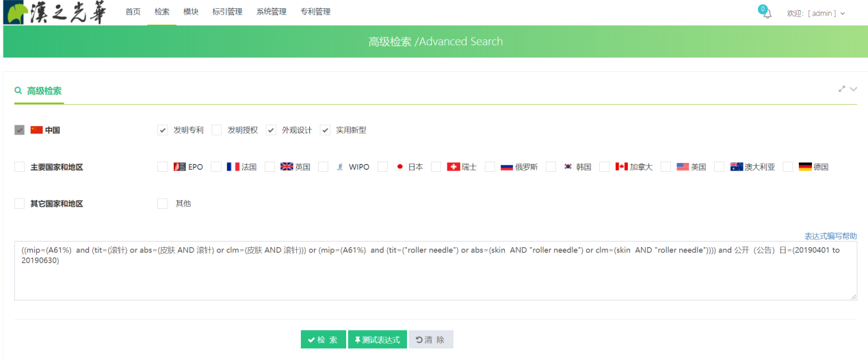Image resolution: width=868 pixels, height=360 pixels.
Task: Open the 系统管理 menu
Action: tap(271, 12)
